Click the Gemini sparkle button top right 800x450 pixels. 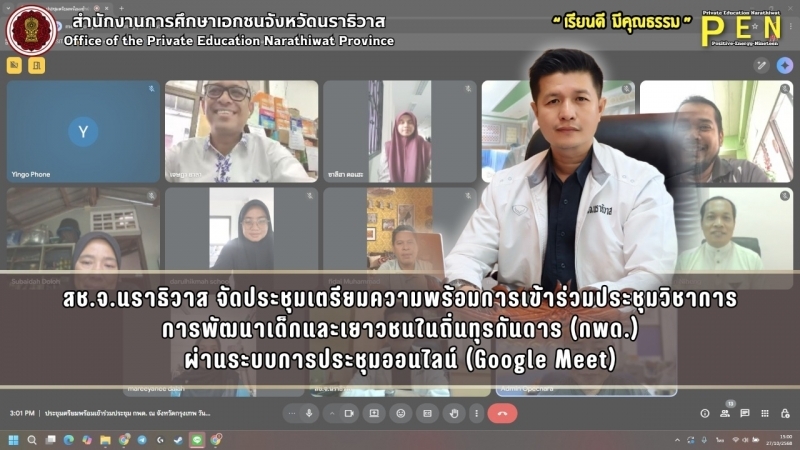pyautogui.click(x=785, y=65)
